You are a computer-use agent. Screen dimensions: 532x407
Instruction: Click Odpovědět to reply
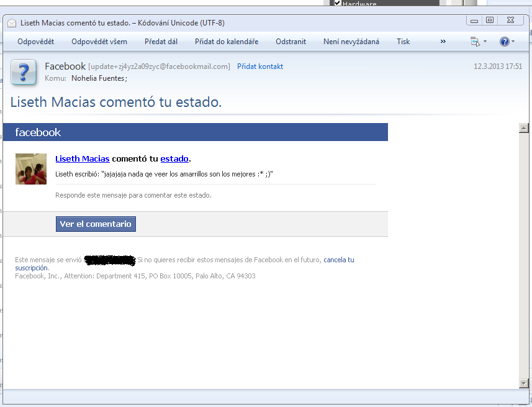point(35,42)
